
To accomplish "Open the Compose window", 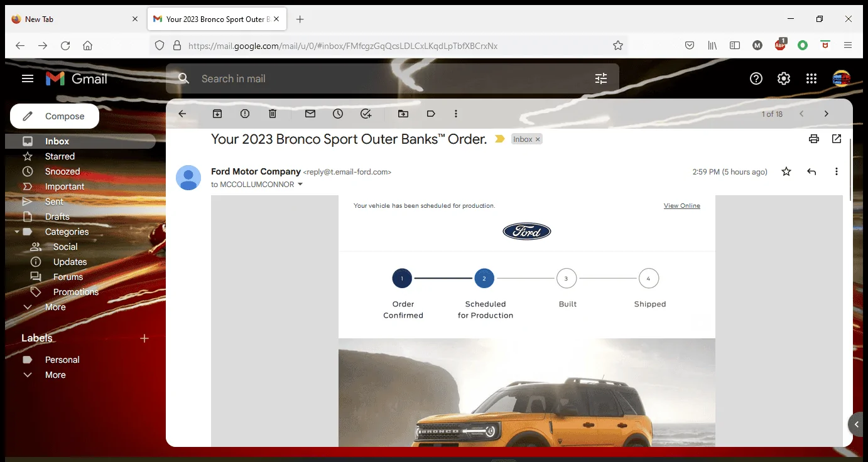I will (54, 115).
